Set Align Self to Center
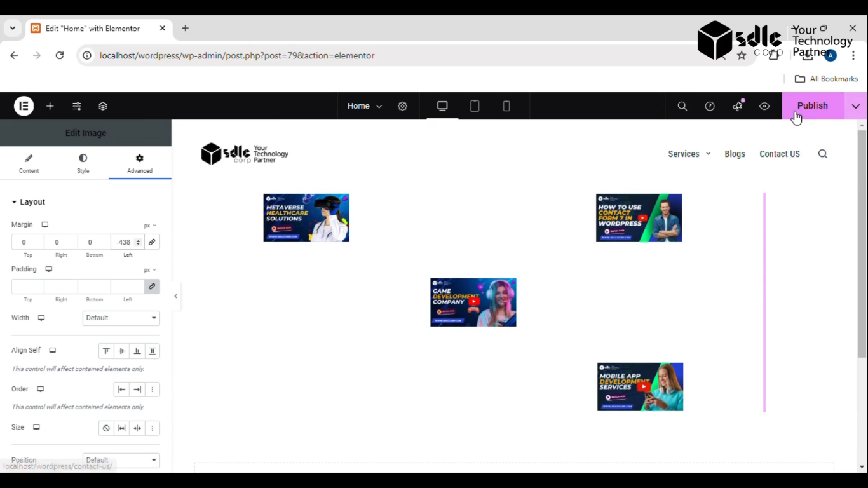The width and height of the screenshot is (868, 488). [121, 351]
